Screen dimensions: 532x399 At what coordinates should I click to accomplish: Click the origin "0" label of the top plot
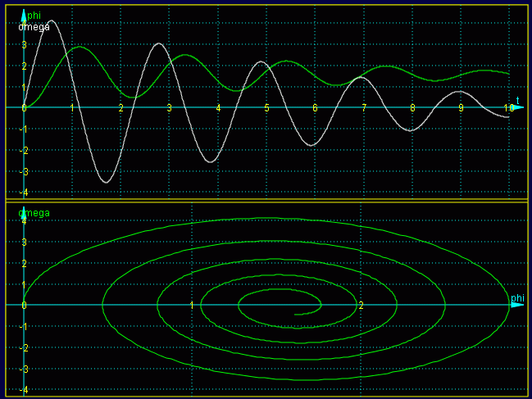coord(24,108)
